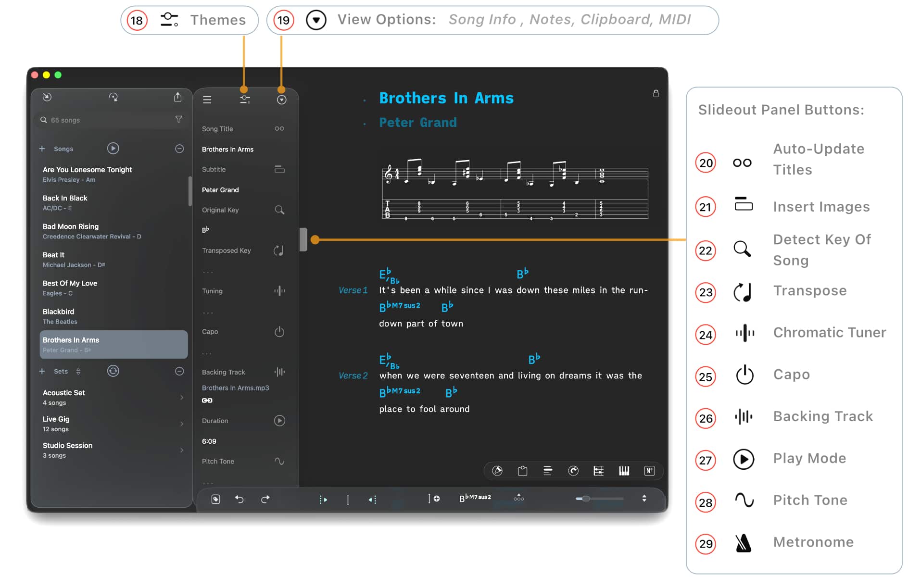Click the Capo power icon
908x588 pixels.
tap(279, 332)
